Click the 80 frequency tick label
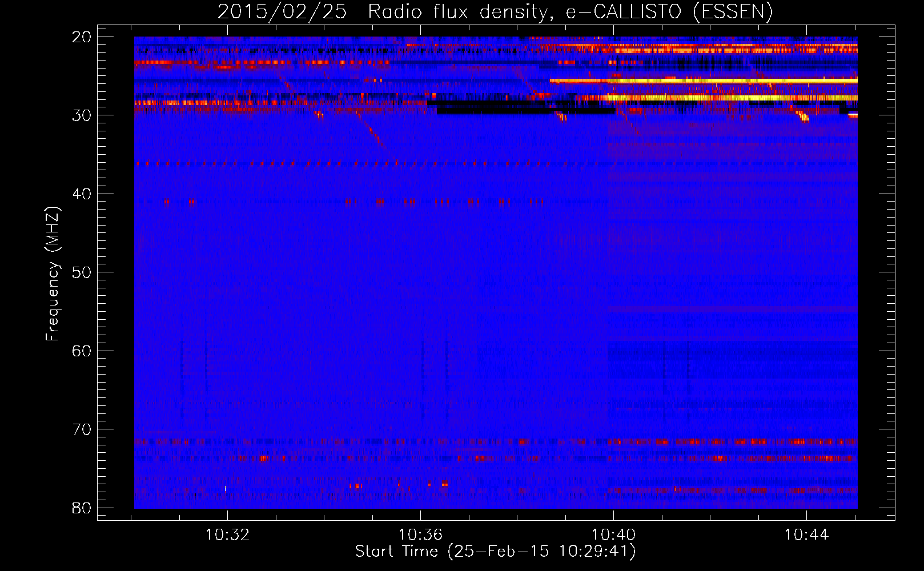This screenshot has width=924, height=571. pos(82,508)
